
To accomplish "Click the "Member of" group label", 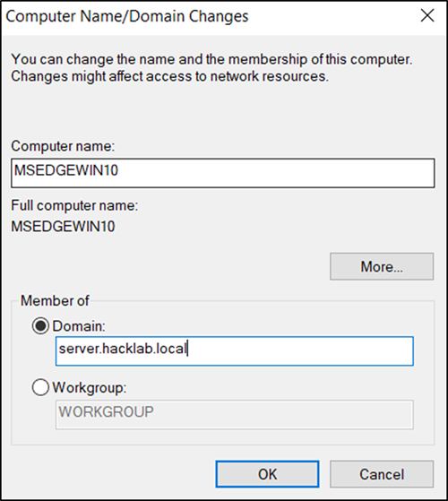I will pyautogui.click(x=55, y=300).
